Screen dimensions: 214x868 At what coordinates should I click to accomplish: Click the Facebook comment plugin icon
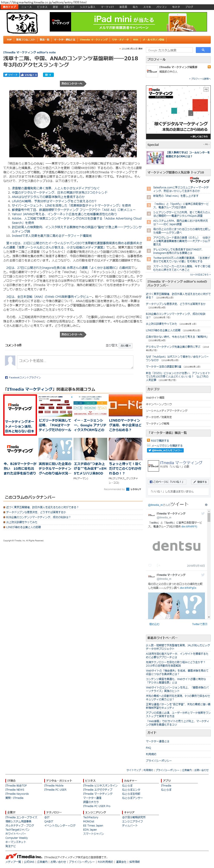point(6,377)
